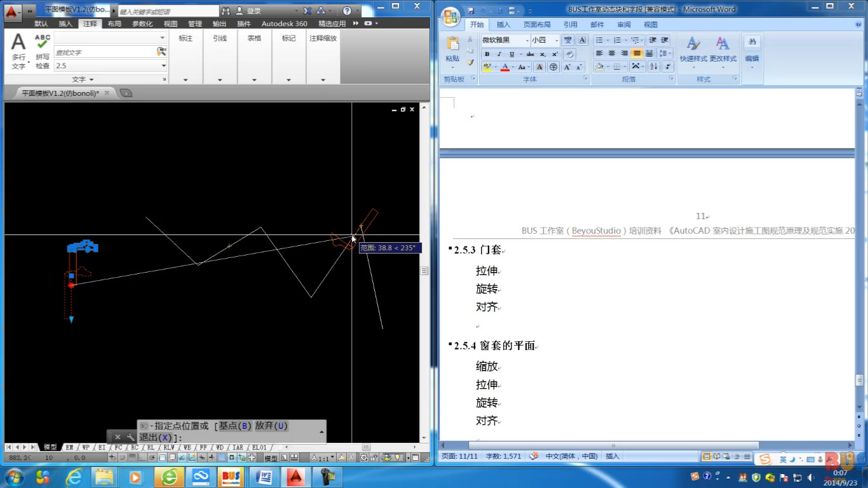Click the 模型 button in AutoCAD status bar
Image resolution: width=868 pixels, height=488 pixels.
[x=271, y=457]
